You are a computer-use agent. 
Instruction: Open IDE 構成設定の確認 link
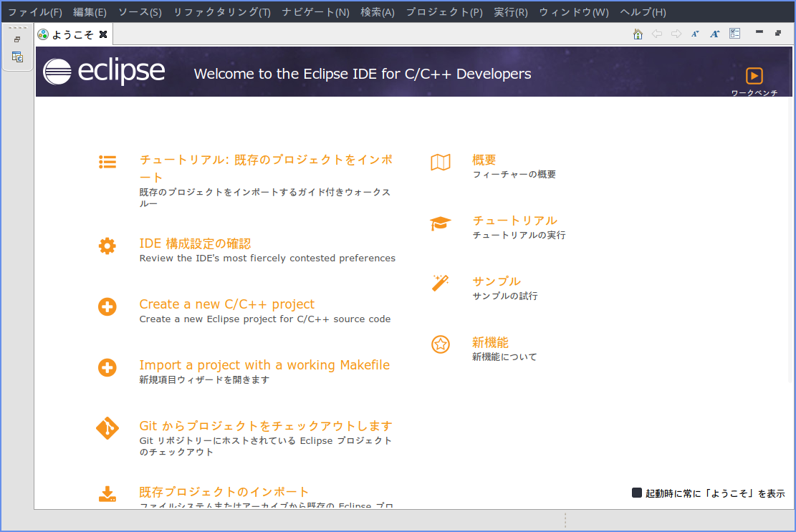(x=195, y=244)
